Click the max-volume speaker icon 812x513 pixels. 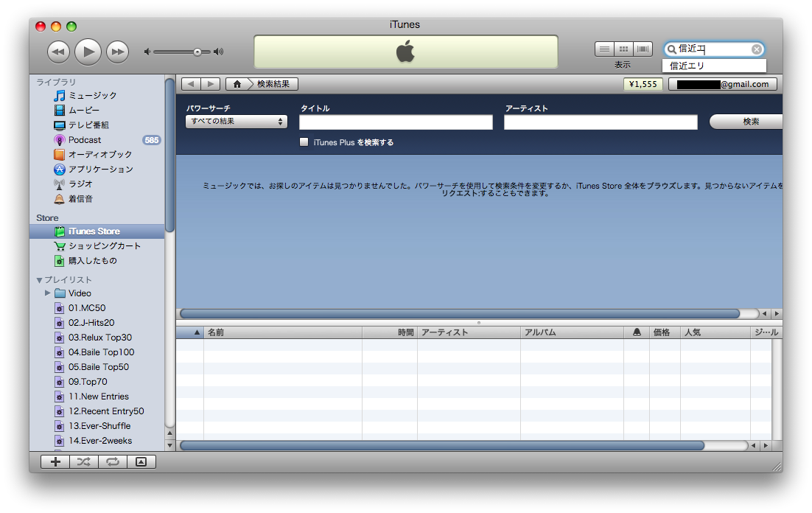(x=219, y=52)
